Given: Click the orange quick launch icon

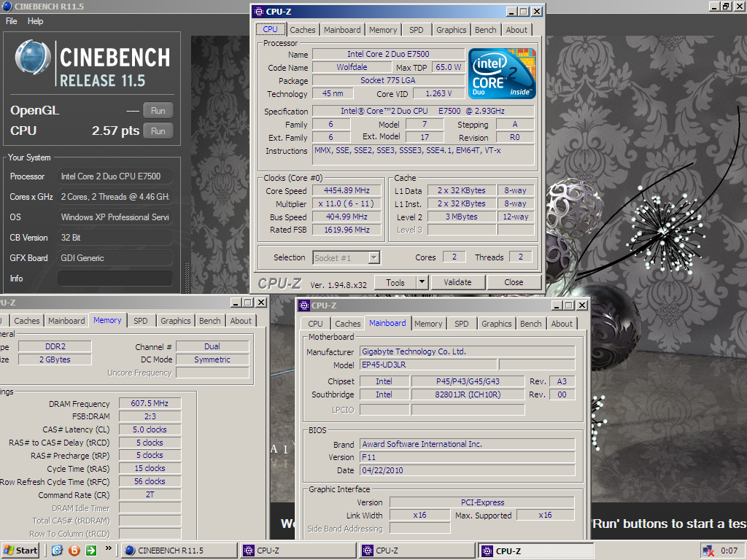Looking at the screenshot, I should (74, 551).
